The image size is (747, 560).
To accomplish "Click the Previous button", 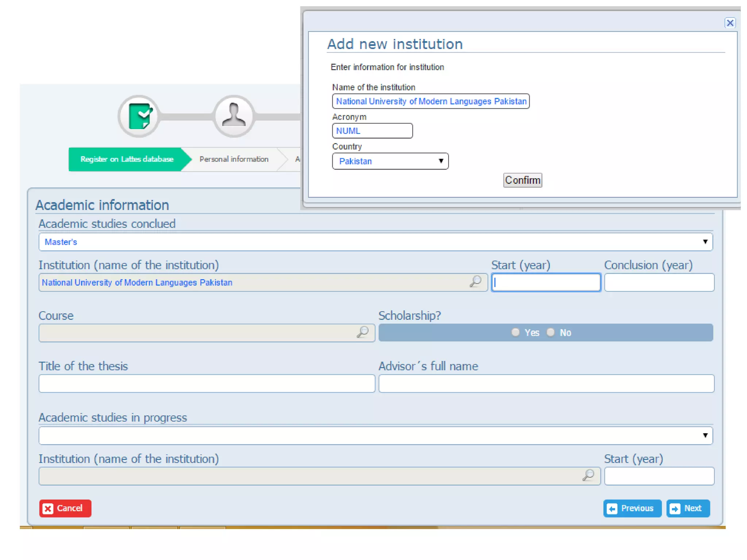I will point(632,508).
